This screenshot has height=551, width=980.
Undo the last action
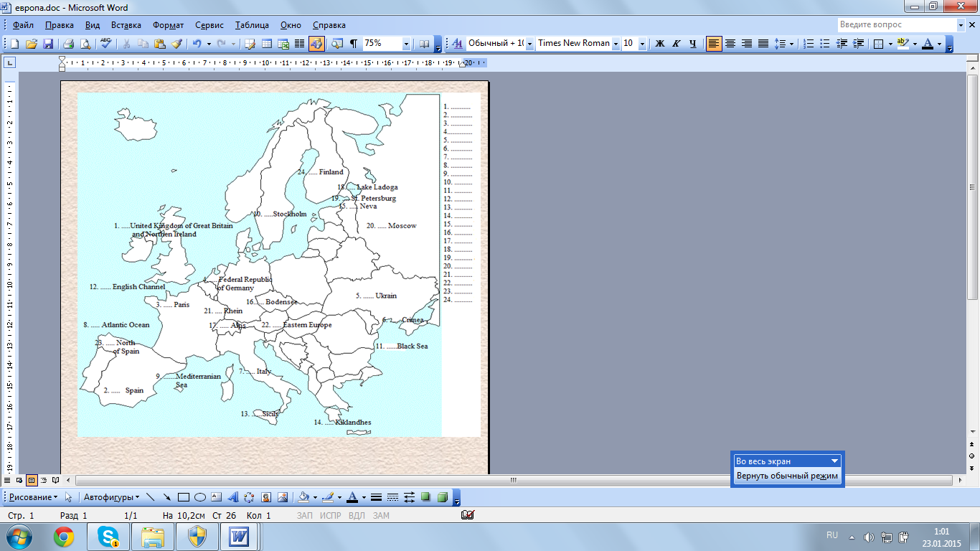(197, 44)
